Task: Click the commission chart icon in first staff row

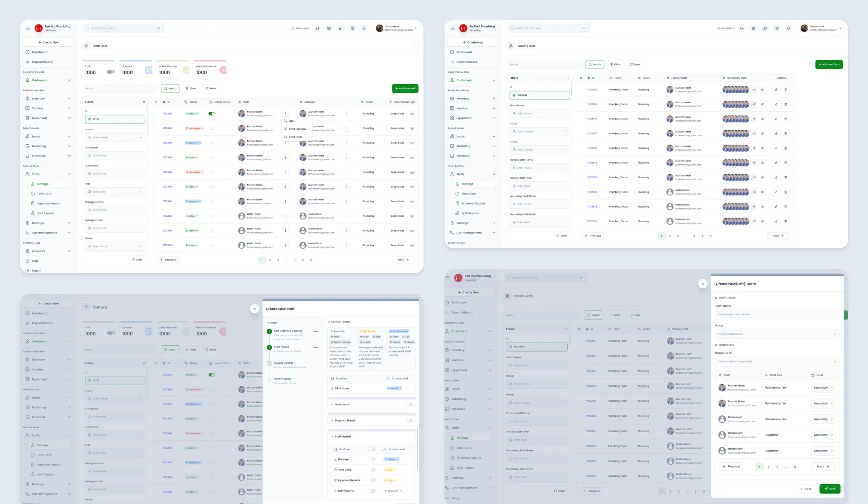Action: [412, 114]
